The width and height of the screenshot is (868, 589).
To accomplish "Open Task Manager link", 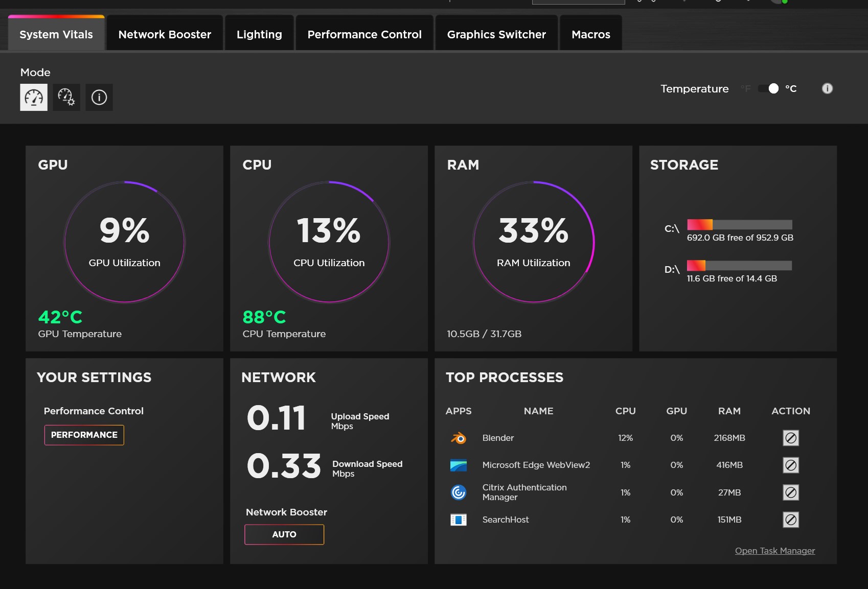I will [775, 551].
